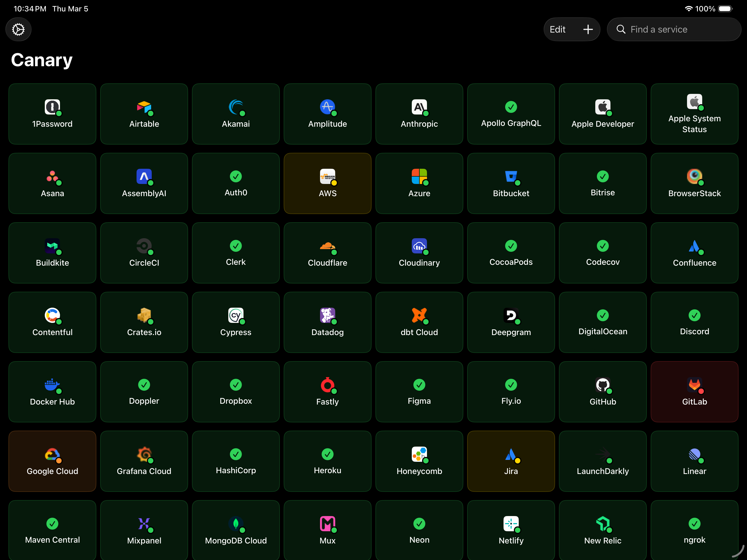Viewport: 747px width, 560px height.
Task: Open the LaunchDarkly tile
Action: (x=603, y=461)
